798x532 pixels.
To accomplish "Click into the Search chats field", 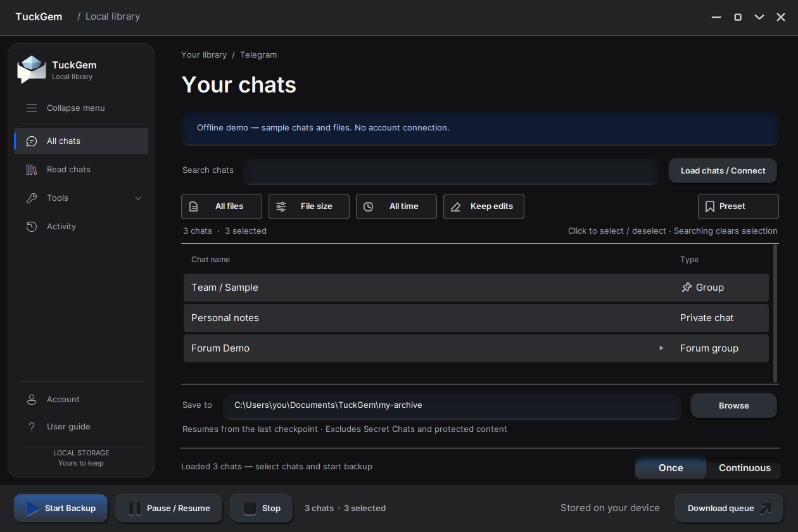I will click(x=451, y=171).
